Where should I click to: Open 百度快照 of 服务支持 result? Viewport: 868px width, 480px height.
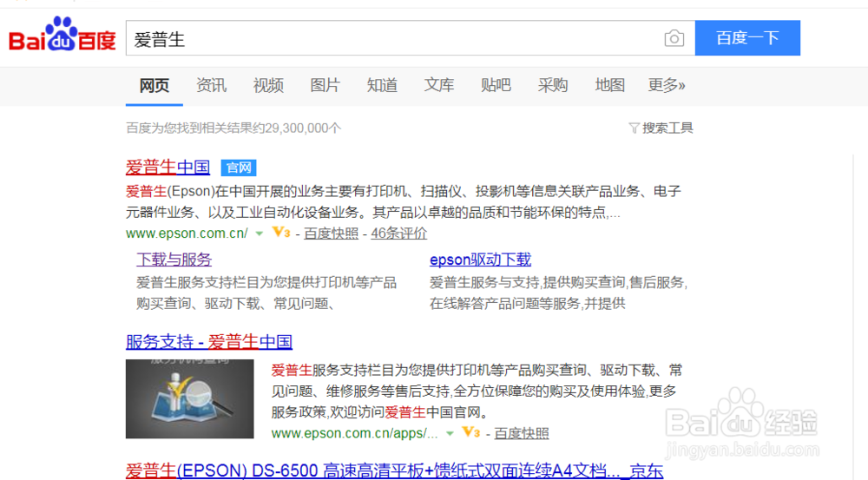[x=521, y=433]
